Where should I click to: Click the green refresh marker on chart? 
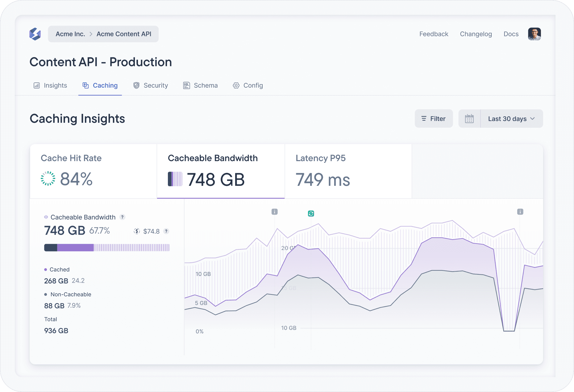click(311, 214)
